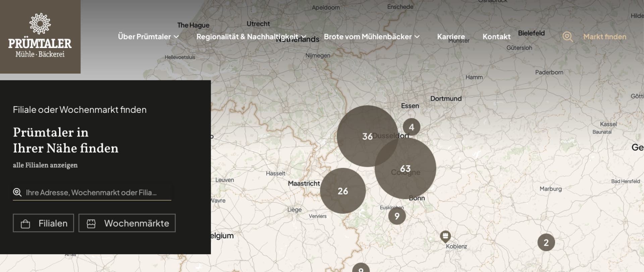Open the map cluster with 26 locations
644x272 pixels.
(343, 191)
